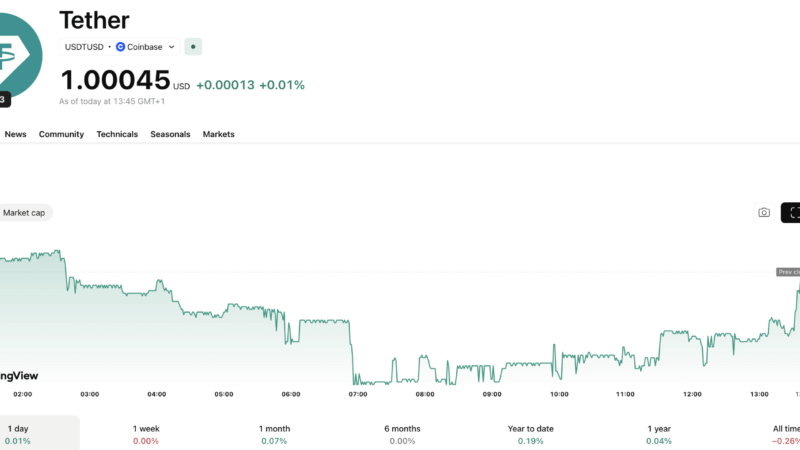This screenshot has width=800, height=450.
Task: Open the fullscreen chart button
Action: (791, 213)
